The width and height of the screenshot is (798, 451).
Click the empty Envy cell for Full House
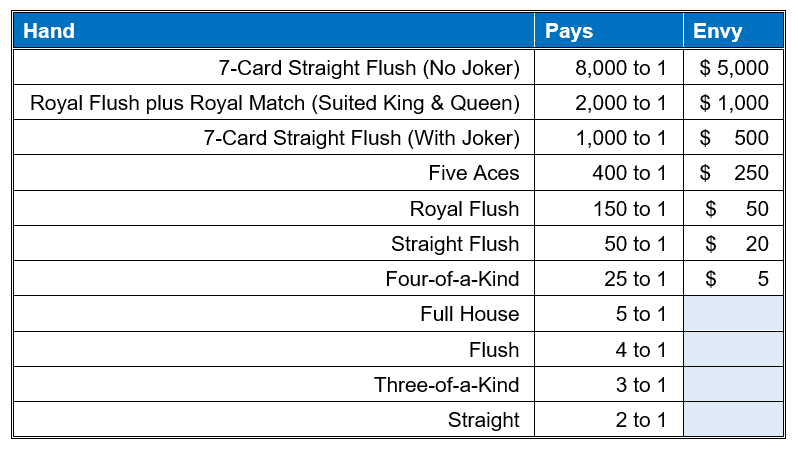[x=733, y=314]
